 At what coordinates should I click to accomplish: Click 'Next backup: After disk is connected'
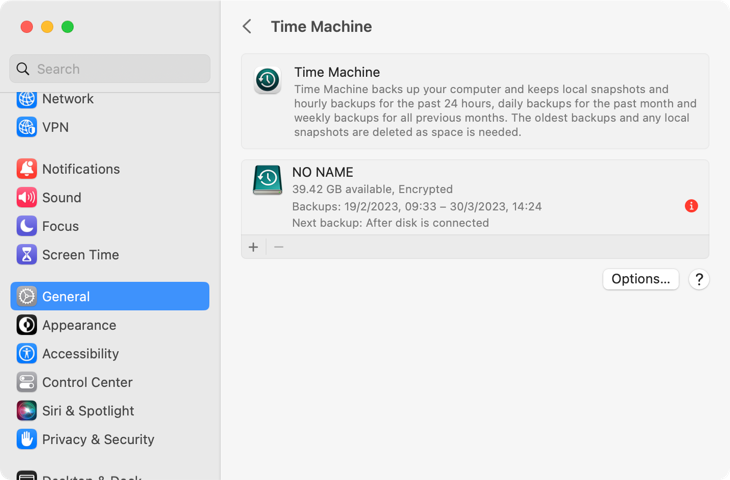click(x=390, y=223)
